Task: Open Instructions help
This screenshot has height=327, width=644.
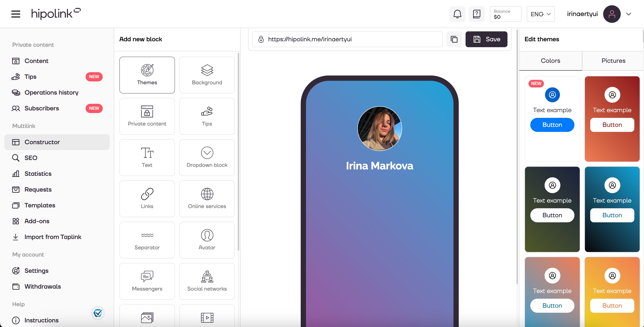Action: pyautogui.click(x=57, y=320)
